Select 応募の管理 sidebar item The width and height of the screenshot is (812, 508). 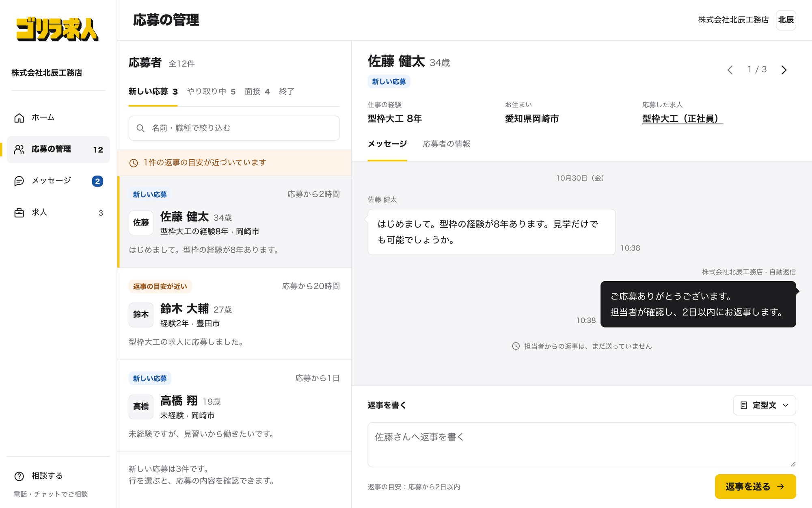pyautogui.click(x=58, y=150)
